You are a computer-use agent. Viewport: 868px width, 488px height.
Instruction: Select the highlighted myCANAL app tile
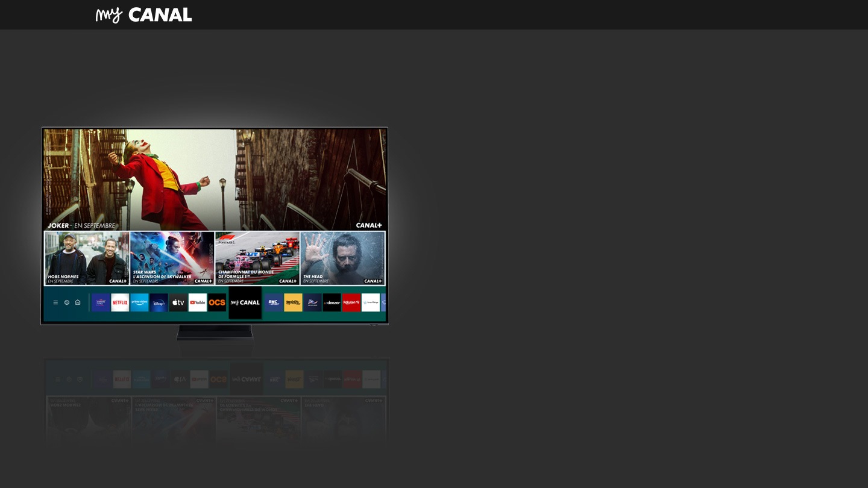click(245, 302)
